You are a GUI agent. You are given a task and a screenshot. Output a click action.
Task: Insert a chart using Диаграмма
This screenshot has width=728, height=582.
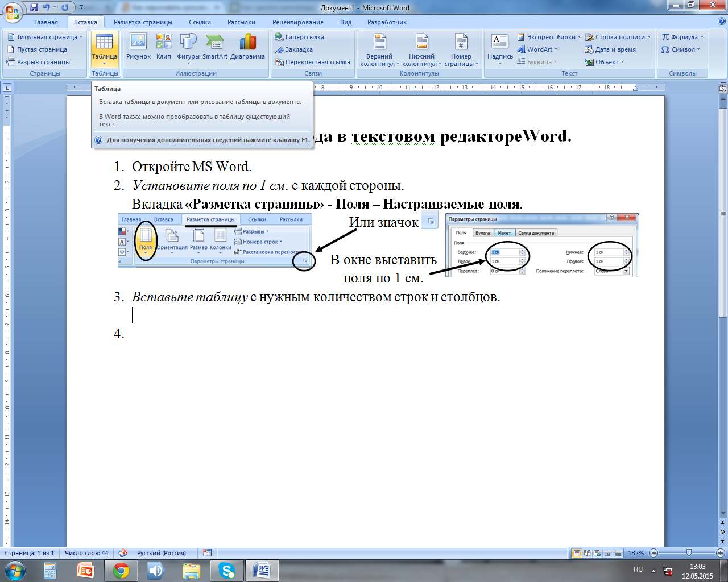[247, 46]
